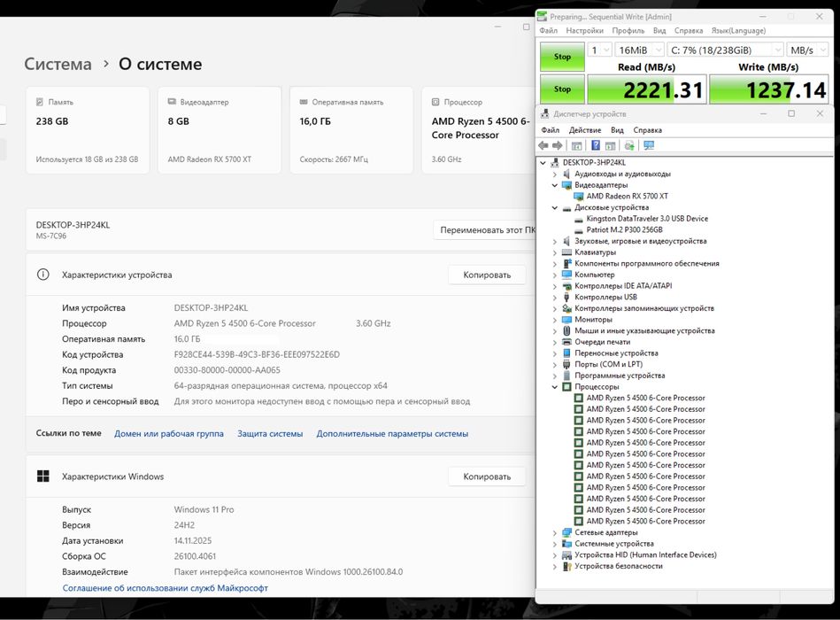Click the info icon beside Характеристики устройства
Viewport: 840px width, 620px height.
point(42,275)
